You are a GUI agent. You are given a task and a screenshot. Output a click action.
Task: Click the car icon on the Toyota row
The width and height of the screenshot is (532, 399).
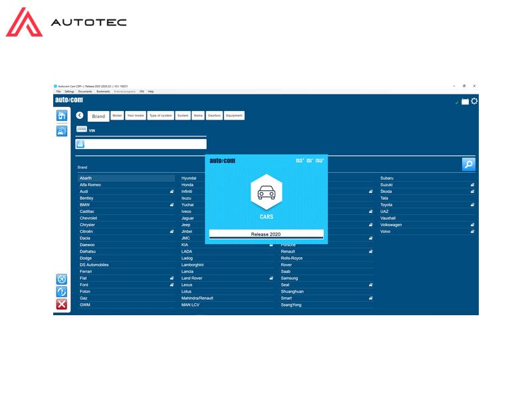(x=472, y=205)
